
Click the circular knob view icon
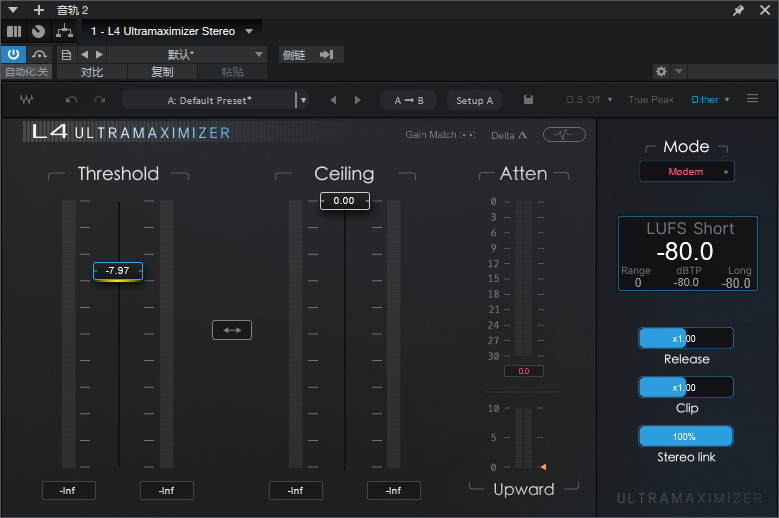point(38,32)
